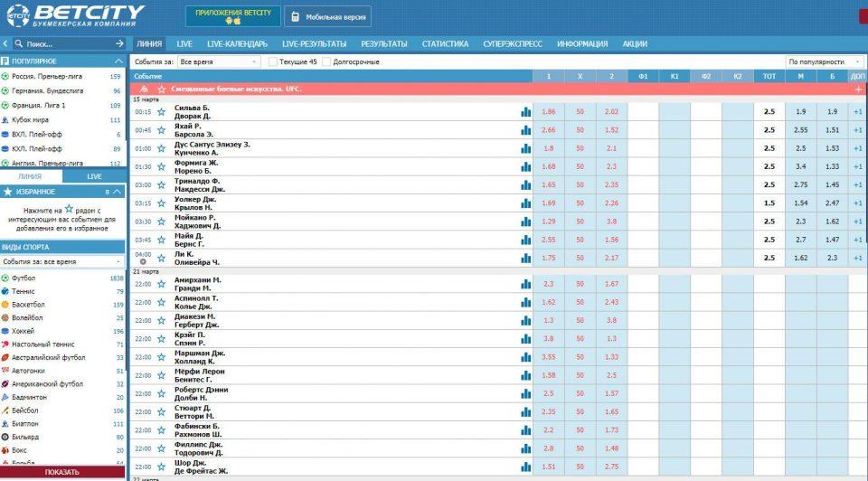Enable the Текущие 45 checkbox

(273, 61)
